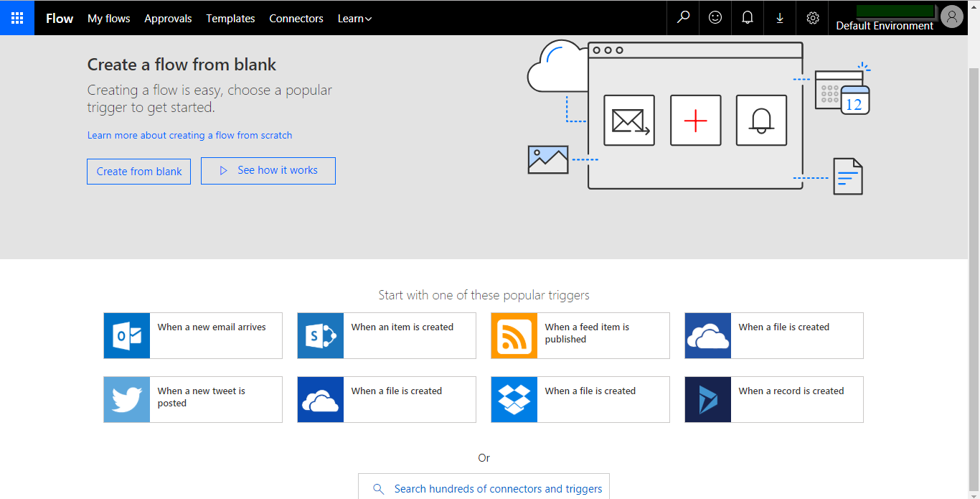
Task: Navigate to the Connectors page
Action: [x=296, y=19]
